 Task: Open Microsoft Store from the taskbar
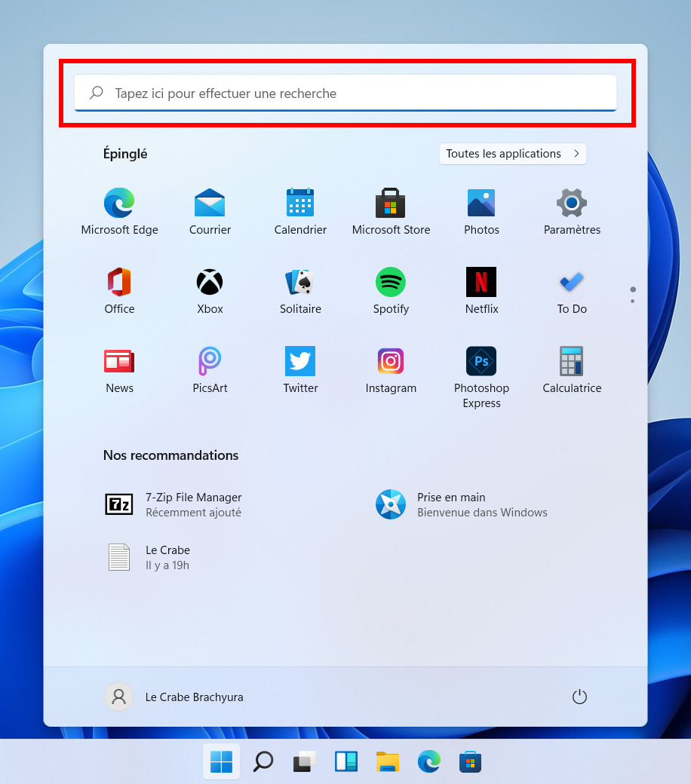pos(470,761)
